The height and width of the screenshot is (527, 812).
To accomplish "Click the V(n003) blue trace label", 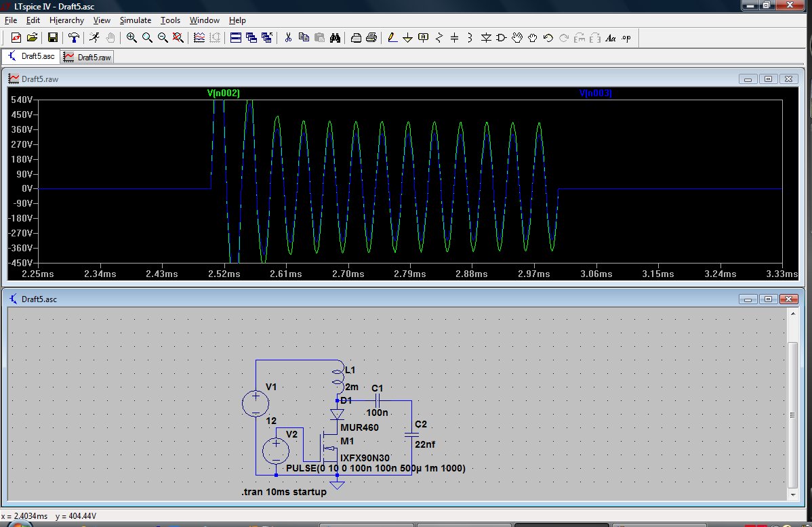I will (x=595, y=93).
